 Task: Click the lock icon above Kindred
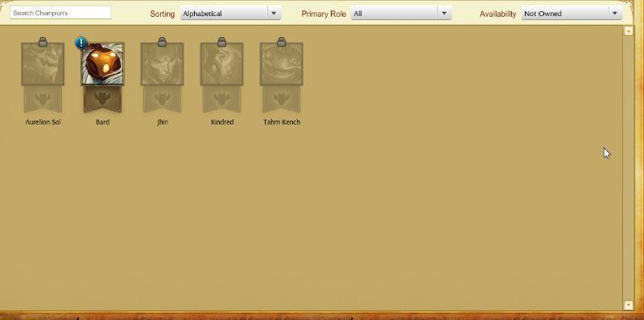point(222,42)
